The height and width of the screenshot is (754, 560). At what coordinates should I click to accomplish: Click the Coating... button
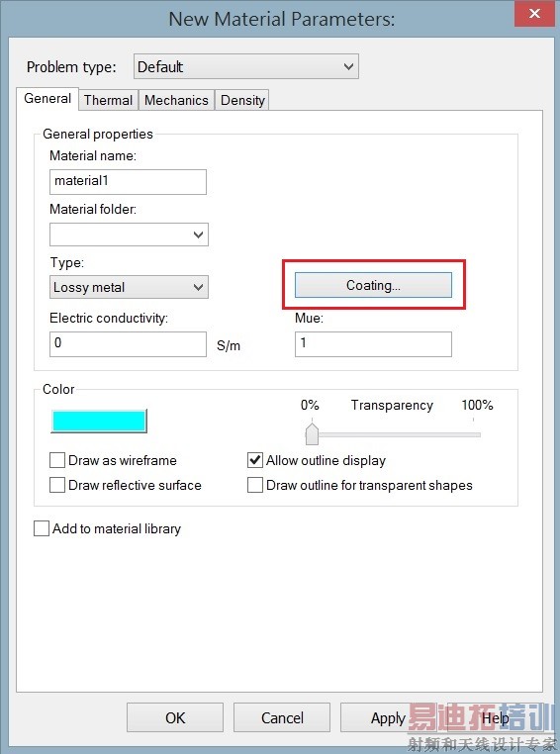click(373, 285)
